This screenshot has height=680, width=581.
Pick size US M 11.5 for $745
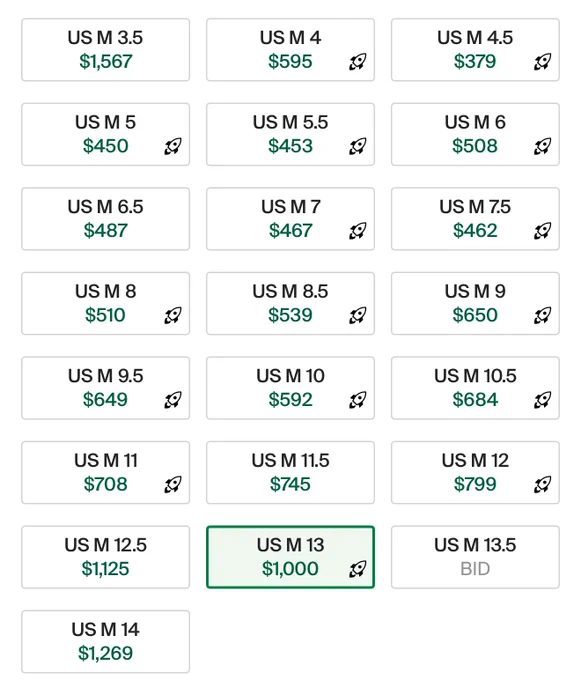290,472
